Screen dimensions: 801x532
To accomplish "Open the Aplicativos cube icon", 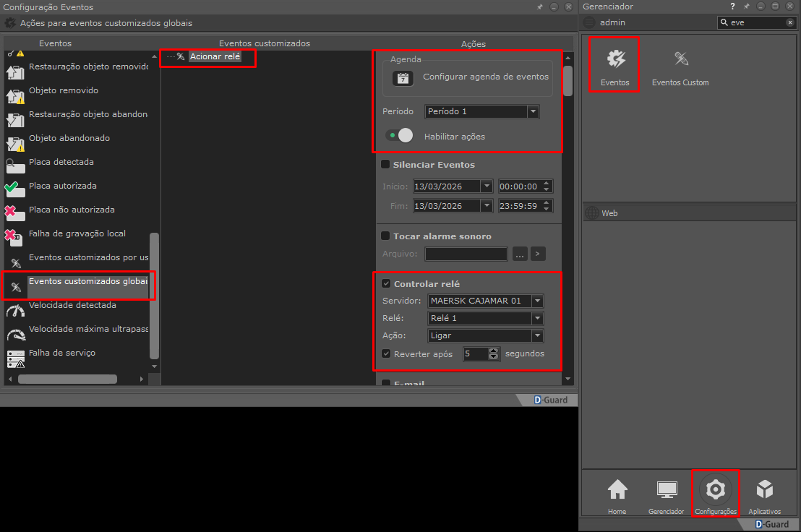I will click(x=764, y=491).
